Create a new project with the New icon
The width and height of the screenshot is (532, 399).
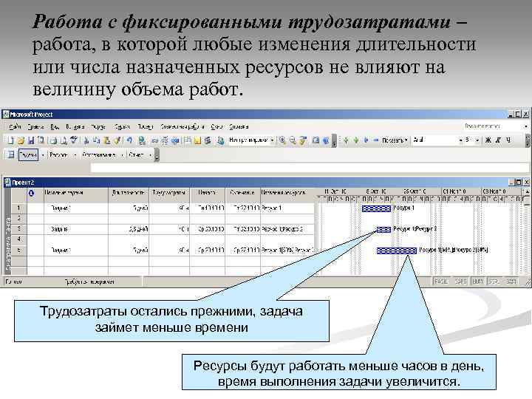pyautogui.click(x=10, y=140)
